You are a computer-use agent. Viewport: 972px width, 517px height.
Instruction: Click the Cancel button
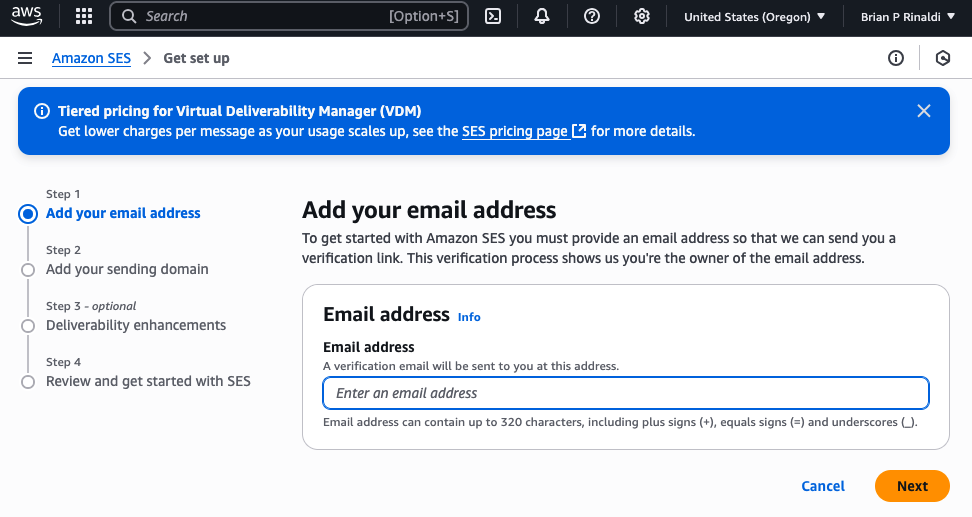(823, 486)
